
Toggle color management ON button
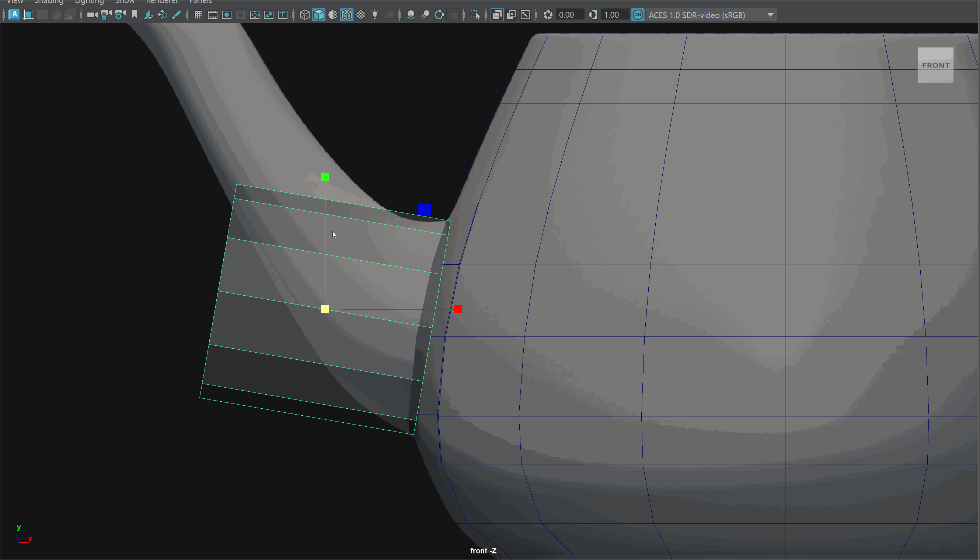[638, 15]
